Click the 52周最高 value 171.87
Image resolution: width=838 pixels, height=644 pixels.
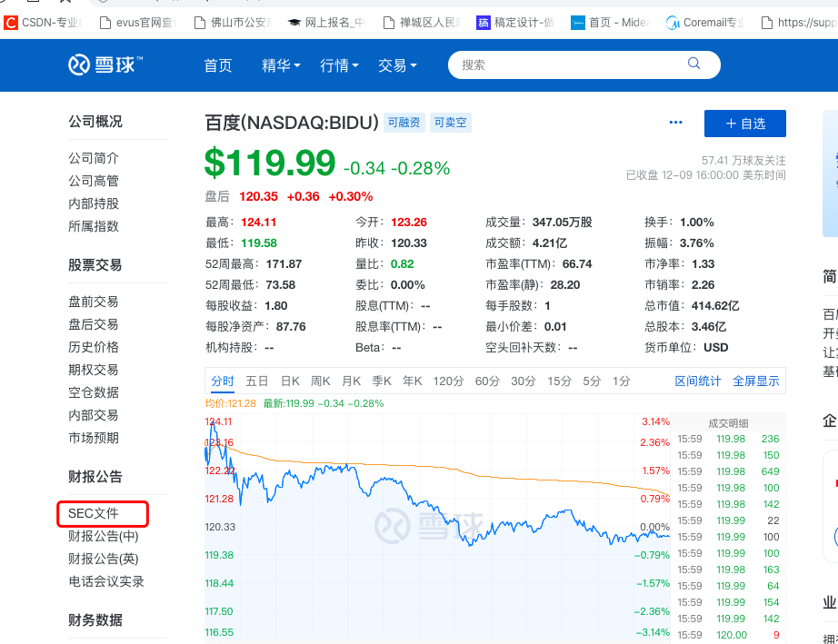point(284,263)
